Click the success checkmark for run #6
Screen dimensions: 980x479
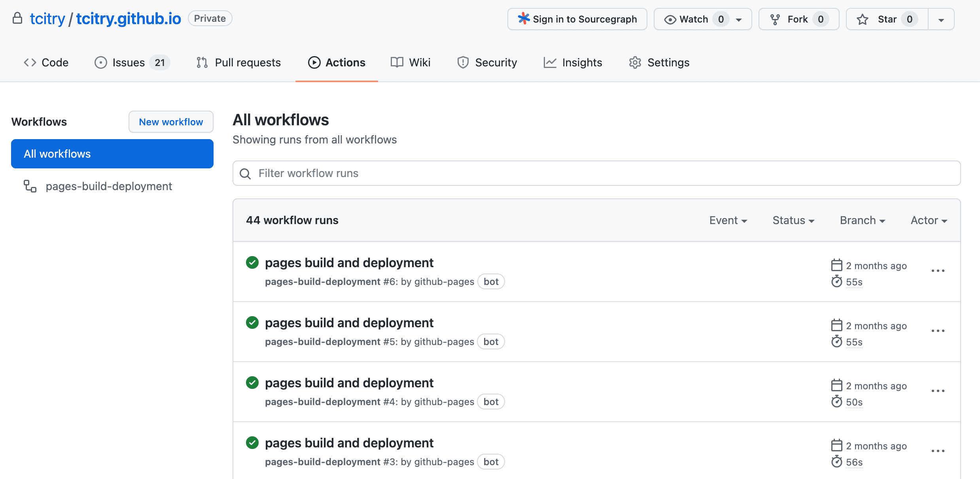tap(252, 262)
